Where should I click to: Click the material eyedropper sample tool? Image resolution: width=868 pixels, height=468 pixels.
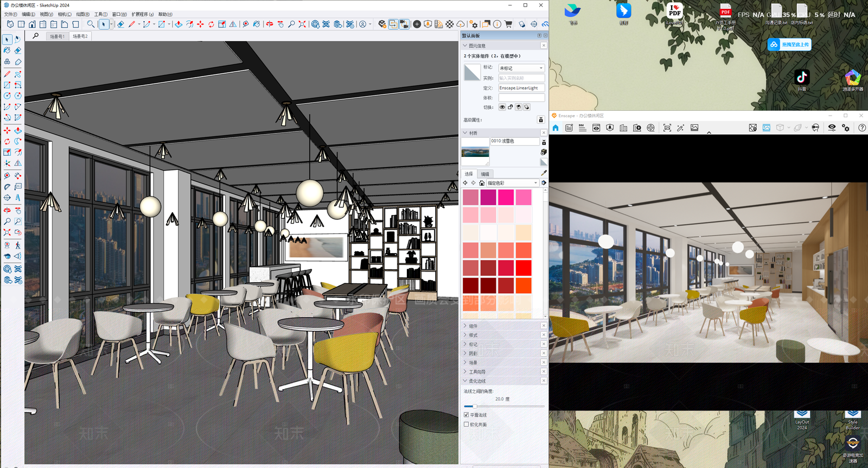(x=544, y=173)
